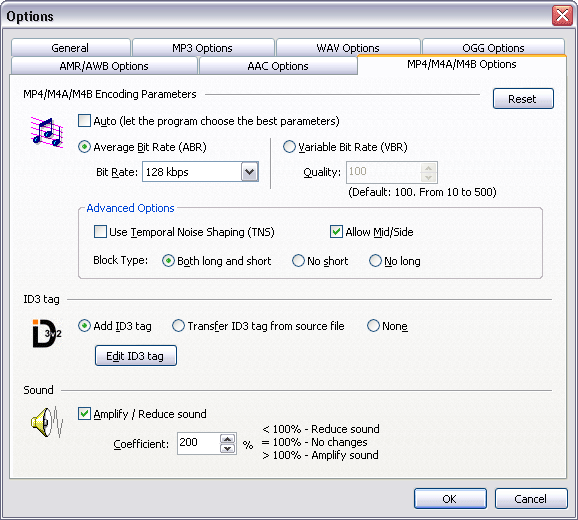
Task: Click the Reset button
Action: tap(523, 99)
